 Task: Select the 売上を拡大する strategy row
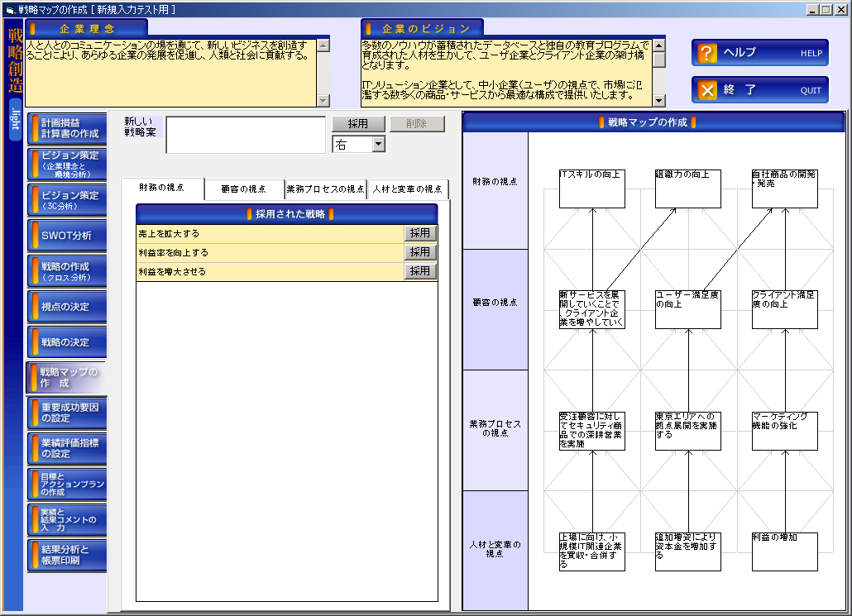270,233
